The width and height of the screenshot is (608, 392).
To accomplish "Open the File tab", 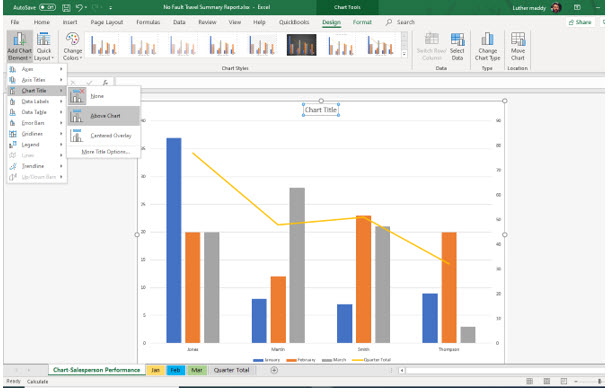I will pos(15,22).
